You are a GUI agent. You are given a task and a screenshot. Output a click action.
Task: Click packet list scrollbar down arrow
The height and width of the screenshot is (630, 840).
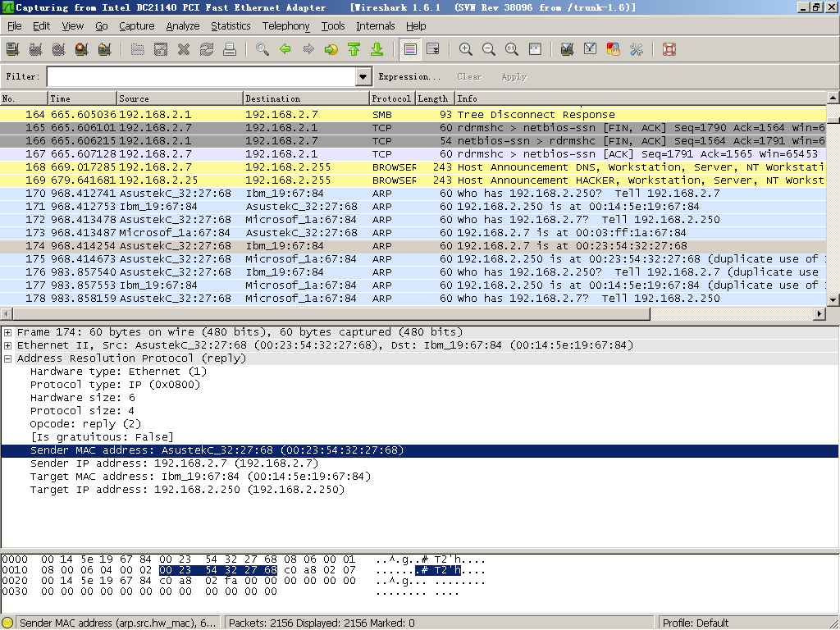pyautogui.click(x=833, y=300)
